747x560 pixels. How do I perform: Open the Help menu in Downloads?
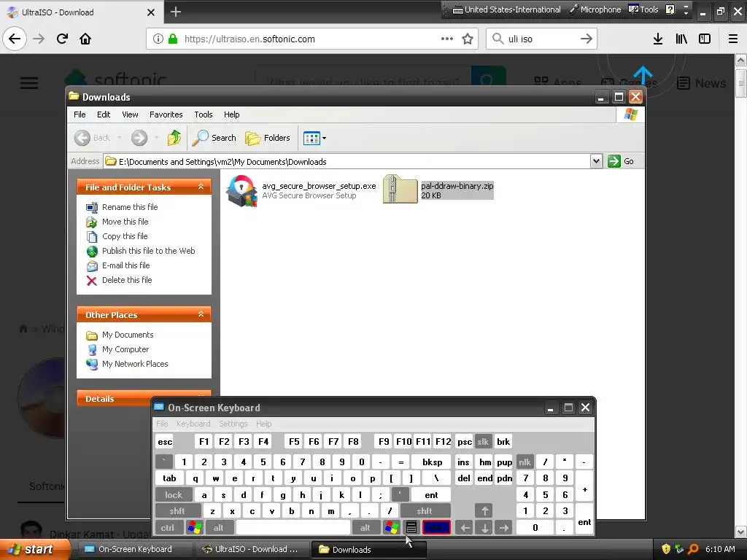click(231, 114)
